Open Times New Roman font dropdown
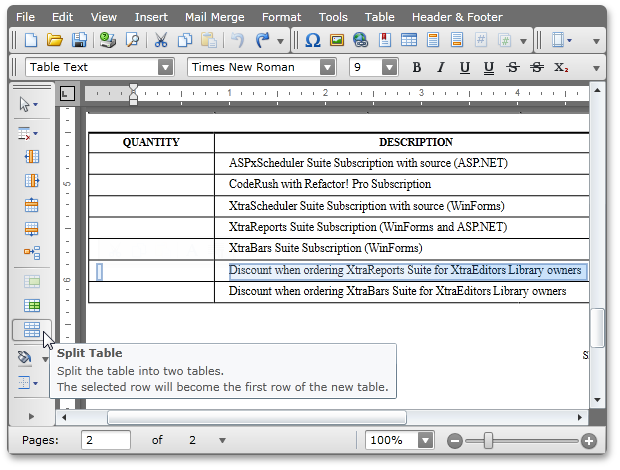The height and width of the screenshot is (470, 620). point(327,67)
